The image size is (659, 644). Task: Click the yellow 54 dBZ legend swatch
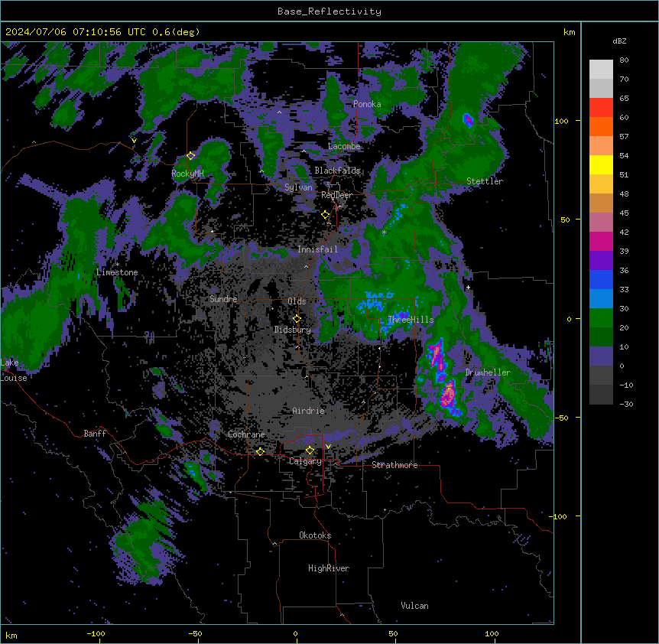pyautogui.click(x=601, y=164)
